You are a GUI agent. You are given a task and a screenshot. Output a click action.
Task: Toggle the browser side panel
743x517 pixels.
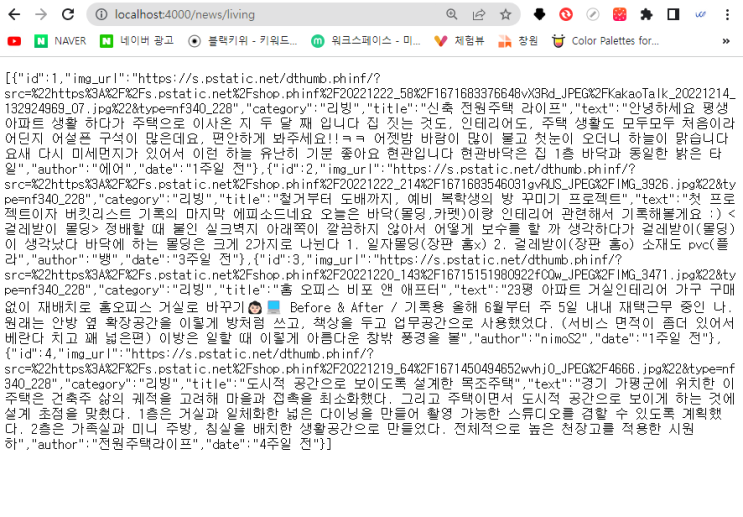(x=673, y=15)
